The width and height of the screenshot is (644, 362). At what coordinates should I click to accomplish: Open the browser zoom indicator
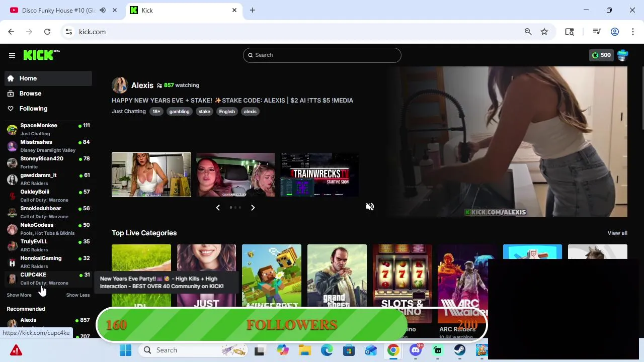tap(528, 32)
